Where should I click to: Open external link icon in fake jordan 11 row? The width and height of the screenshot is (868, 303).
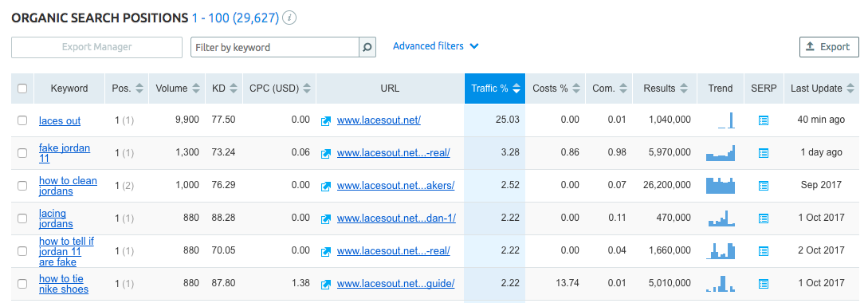tap(327, 153)
